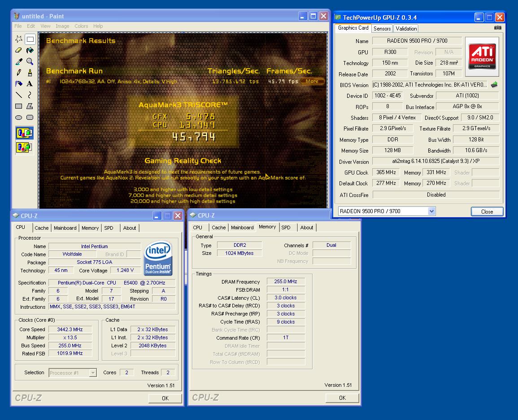
Task: Expand the Processor #1 selection dropdown
Action: [93, 373]
